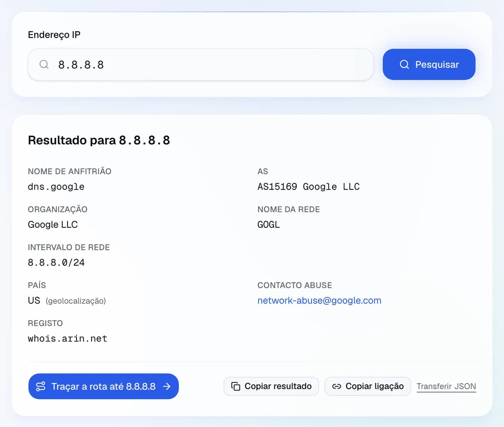Viewport: 504px width, 427px height.
Task: Click the REGISTO label
Action: [45, 323]
